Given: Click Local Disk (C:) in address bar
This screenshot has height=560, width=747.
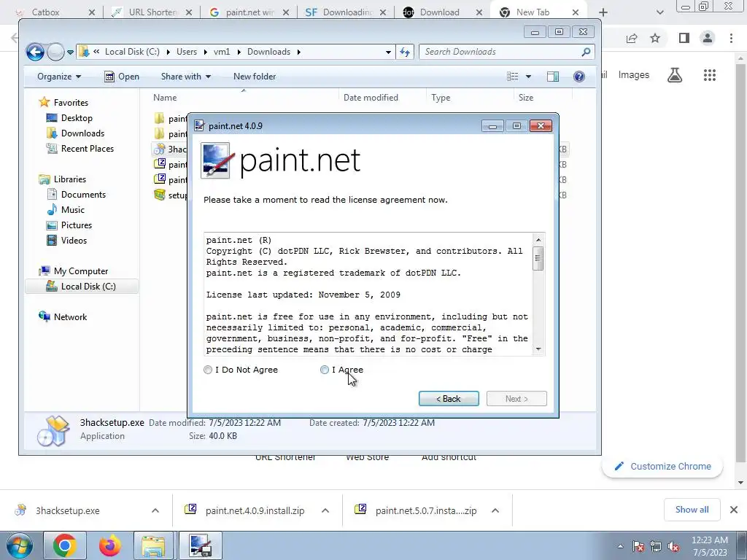Looking at the screenshot, I should point(132,52).
